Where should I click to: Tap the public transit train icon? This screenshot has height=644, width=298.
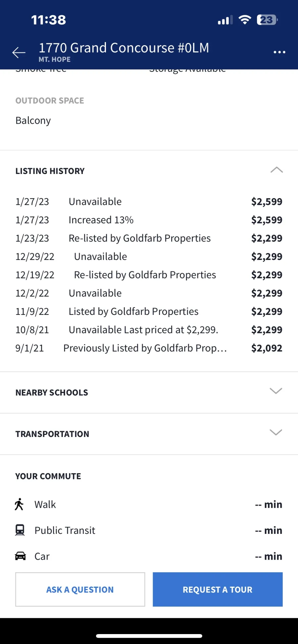point(20,530)
